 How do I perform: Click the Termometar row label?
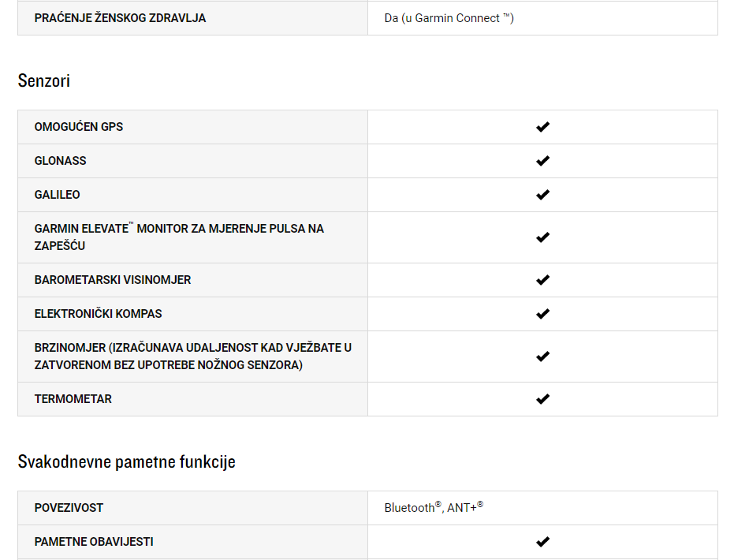click(73, 399)
